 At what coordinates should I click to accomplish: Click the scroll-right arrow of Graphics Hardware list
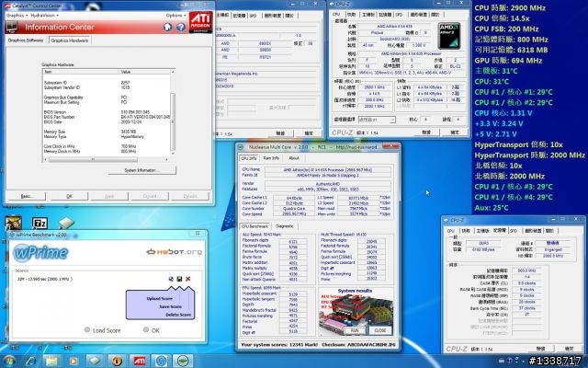(x=167, y=159)
